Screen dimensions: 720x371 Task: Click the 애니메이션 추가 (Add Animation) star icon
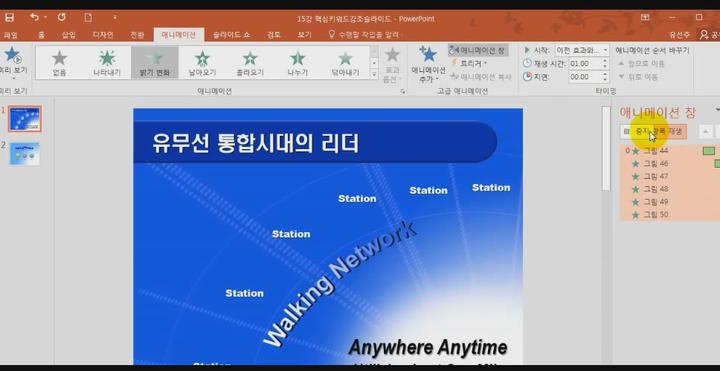click(428, 55)
